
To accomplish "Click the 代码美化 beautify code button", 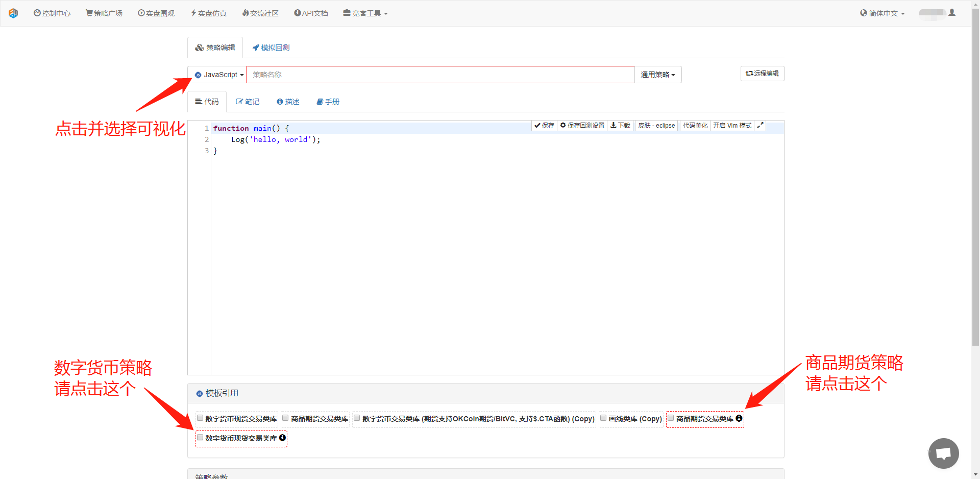I will tap(695, 126).
